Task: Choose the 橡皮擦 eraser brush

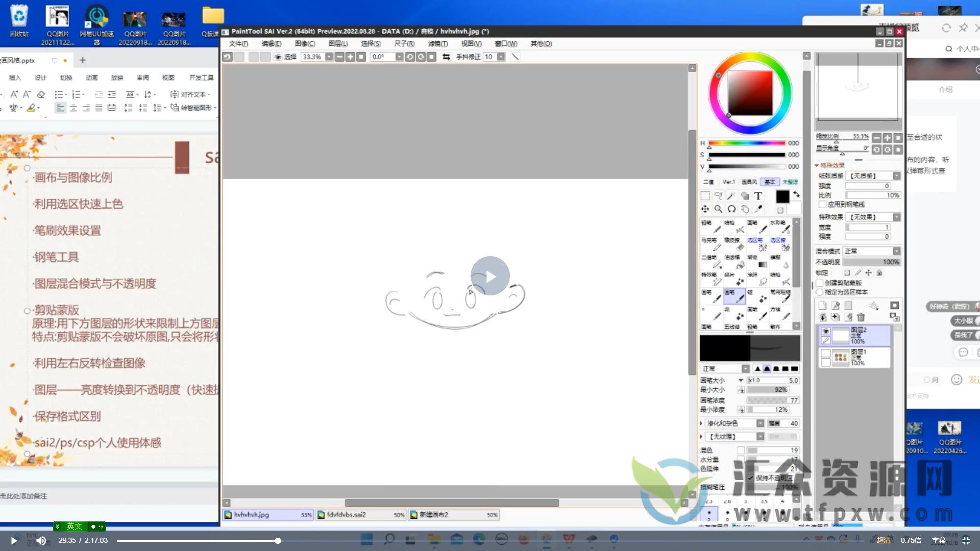Action: (734, 244)
